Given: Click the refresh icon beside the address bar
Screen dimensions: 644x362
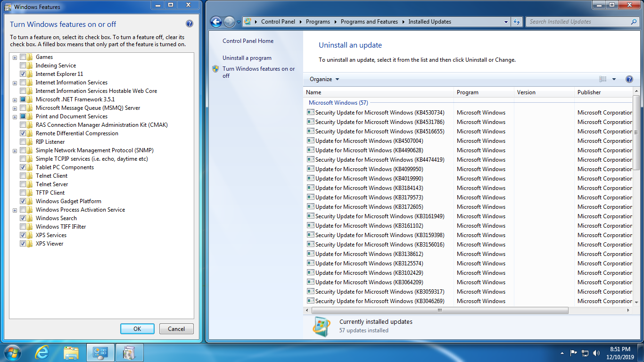Looking at the screenshot, I should pos(517,22).
